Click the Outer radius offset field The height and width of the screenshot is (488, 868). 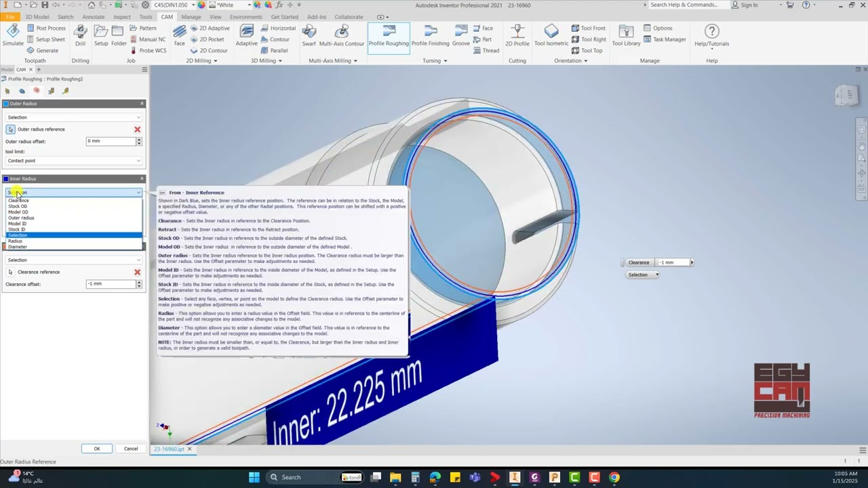point(111,141)
